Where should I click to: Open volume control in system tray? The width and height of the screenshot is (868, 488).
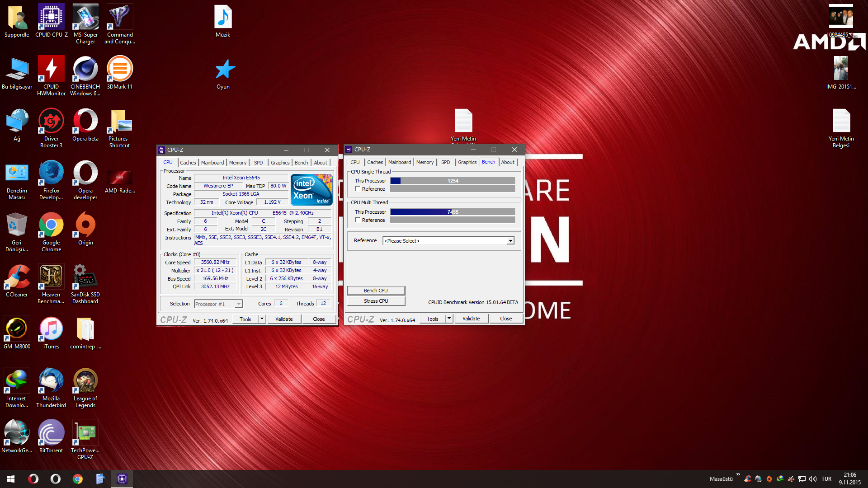point(813,479)
